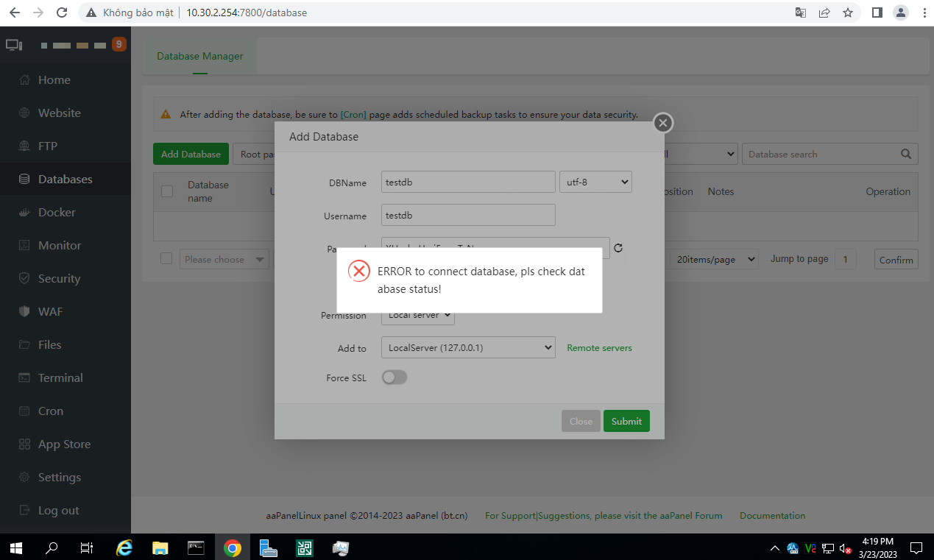Screen dimensions: 934x560
Task: Submit the Add Database form
Action: click(626, 421)
